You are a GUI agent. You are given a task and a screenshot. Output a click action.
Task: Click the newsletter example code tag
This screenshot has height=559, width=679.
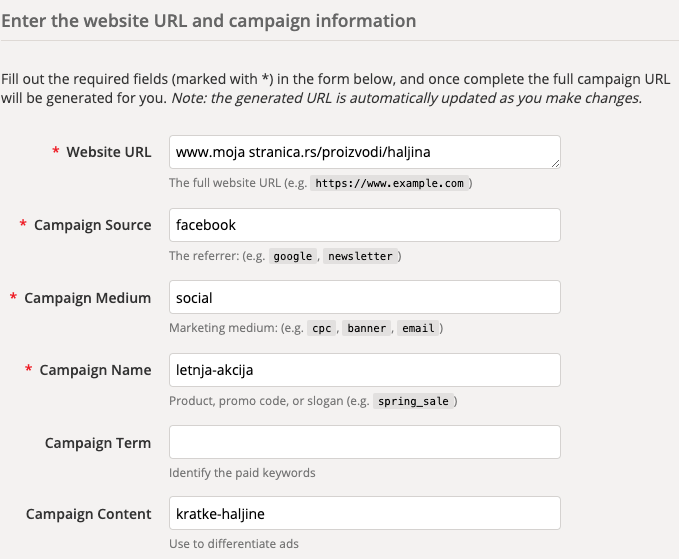click(360, 256)
